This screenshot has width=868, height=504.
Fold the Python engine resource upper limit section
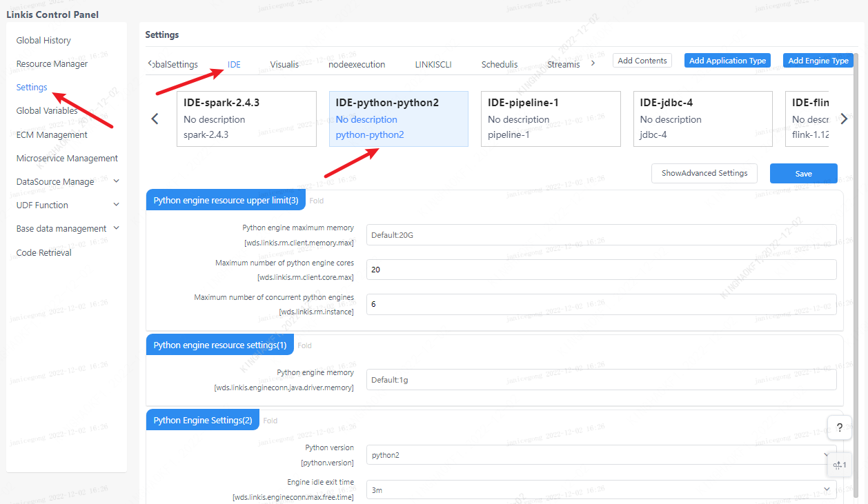[x=316, y=201]
